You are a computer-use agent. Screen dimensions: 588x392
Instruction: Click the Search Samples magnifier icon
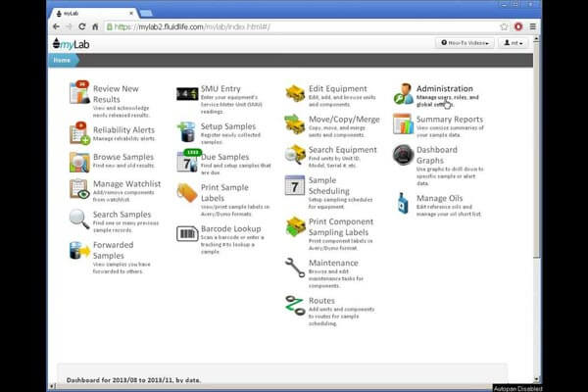pos(79,219)
